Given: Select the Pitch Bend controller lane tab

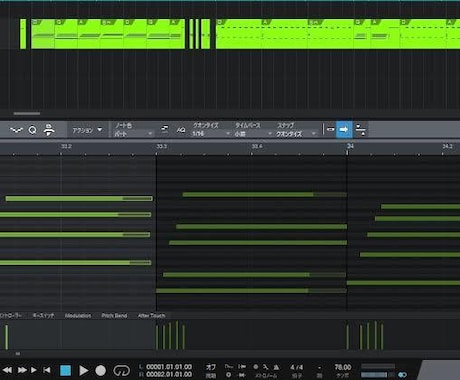Looking at the screenshot, I should [x=114, y=315].
